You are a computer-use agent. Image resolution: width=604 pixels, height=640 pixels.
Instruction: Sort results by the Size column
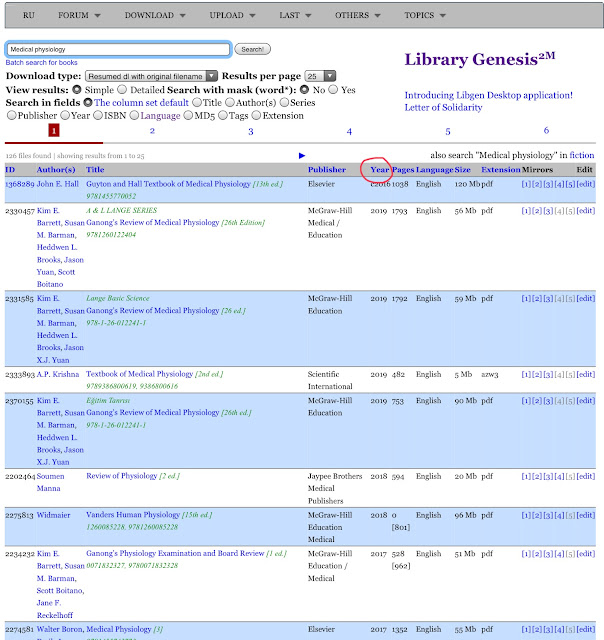(462, 169)
